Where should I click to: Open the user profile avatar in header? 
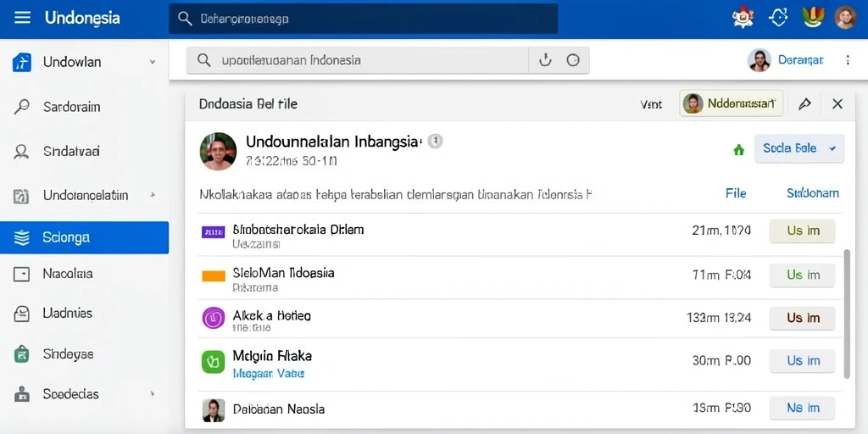pyautogui.click(x=845, y=18)
